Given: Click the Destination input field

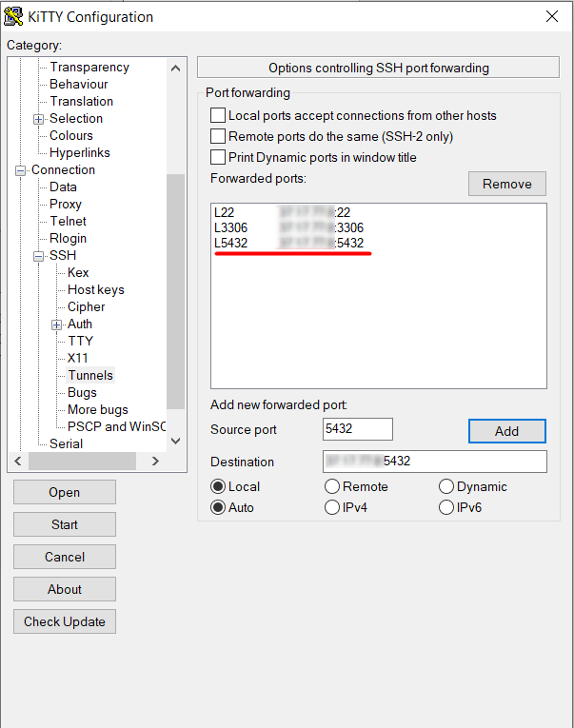Looking at the screenshot, I should coord(435,462).
